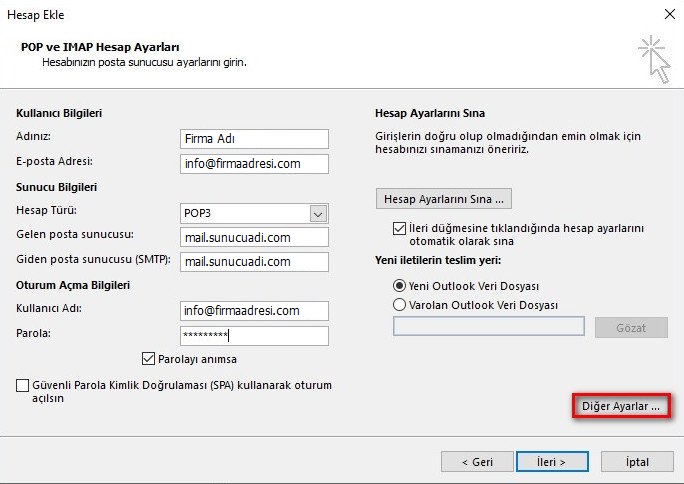Click the Yeni iletilerin teslim yeri label

pos(438,260)
